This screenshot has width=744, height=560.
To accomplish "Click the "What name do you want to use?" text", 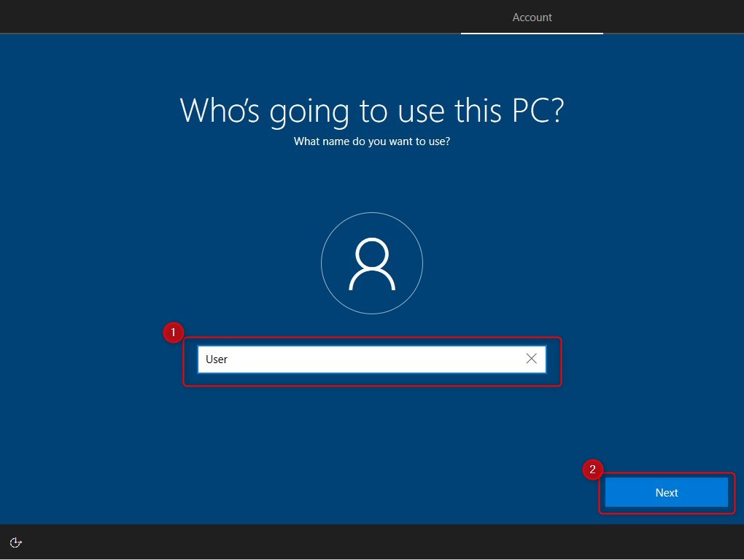I will (371, 141).
